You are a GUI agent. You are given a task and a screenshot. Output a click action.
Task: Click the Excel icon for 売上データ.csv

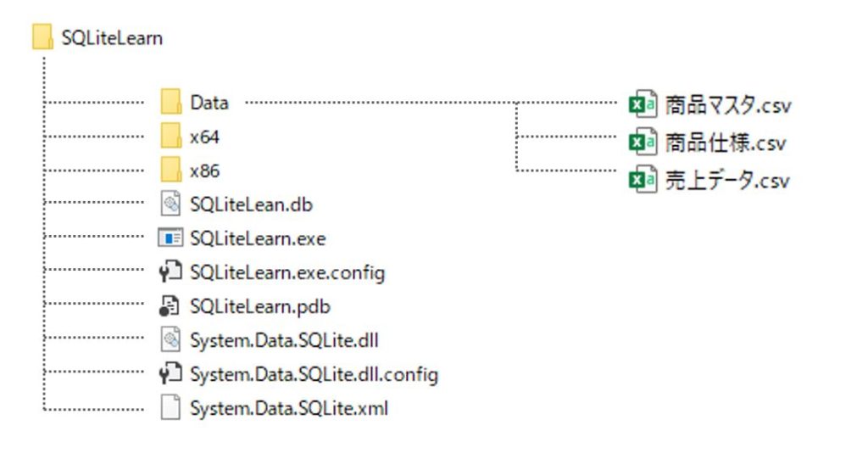(x=643, y=179)
